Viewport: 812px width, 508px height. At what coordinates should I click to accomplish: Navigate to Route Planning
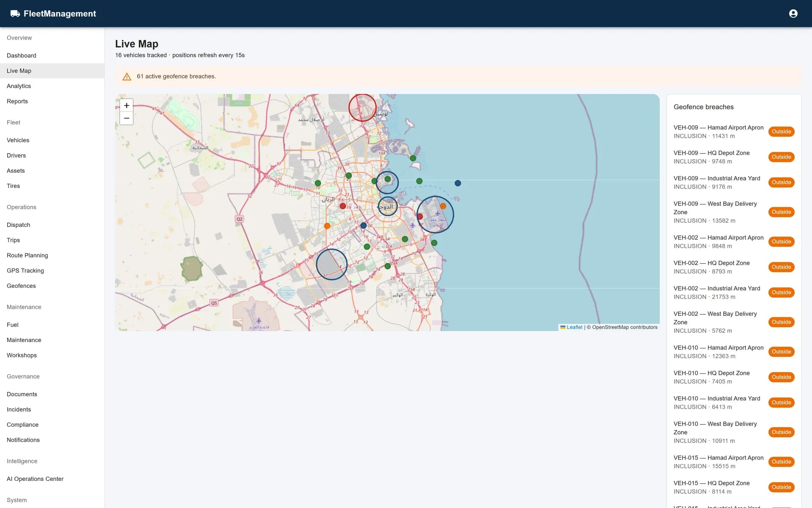point(52,255)
